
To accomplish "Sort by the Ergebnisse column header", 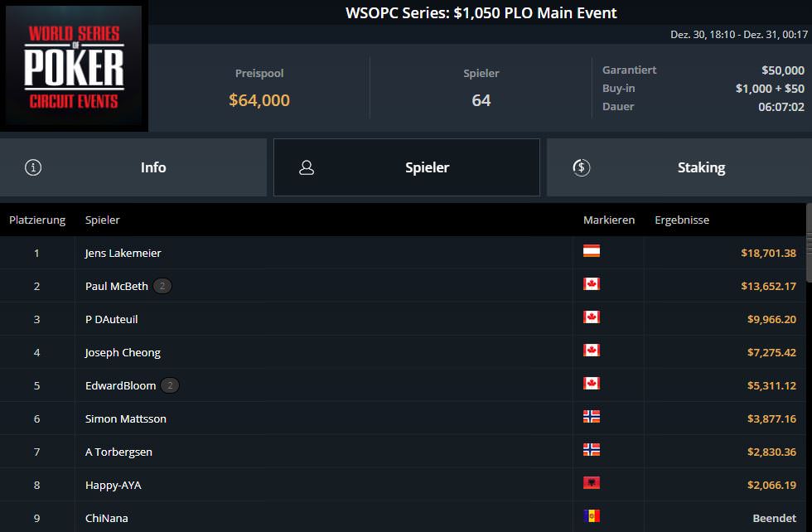I will [x=682, y=220].
